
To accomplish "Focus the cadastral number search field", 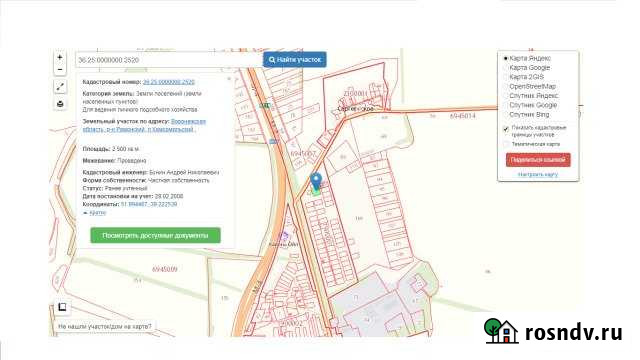I will (169, 60).
